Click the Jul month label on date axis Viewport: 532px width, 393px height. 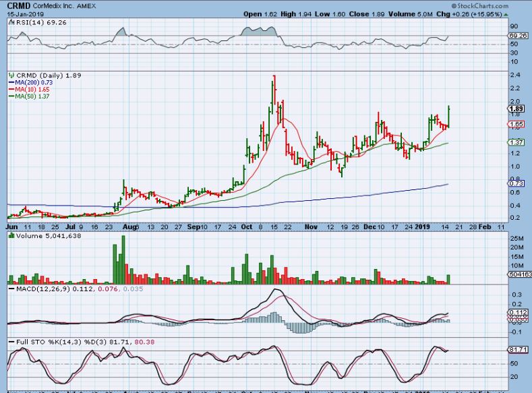71,227
